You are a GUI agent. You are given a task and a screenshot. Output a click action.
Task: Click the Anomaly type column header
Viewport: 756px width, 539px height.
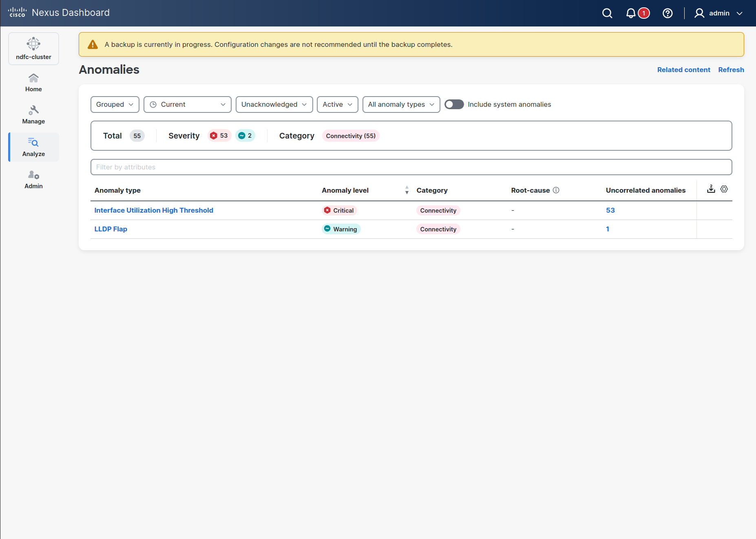(x=117, y=190)
